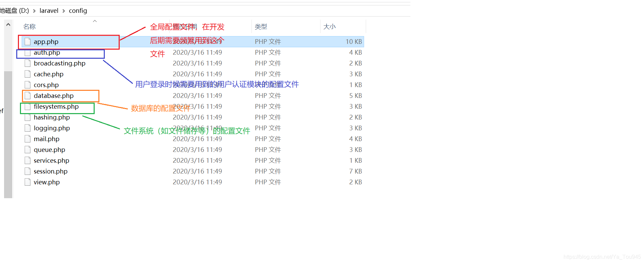Click the mail.php file icon
Viewport: 644px width, 263px height.
[28, 139]
